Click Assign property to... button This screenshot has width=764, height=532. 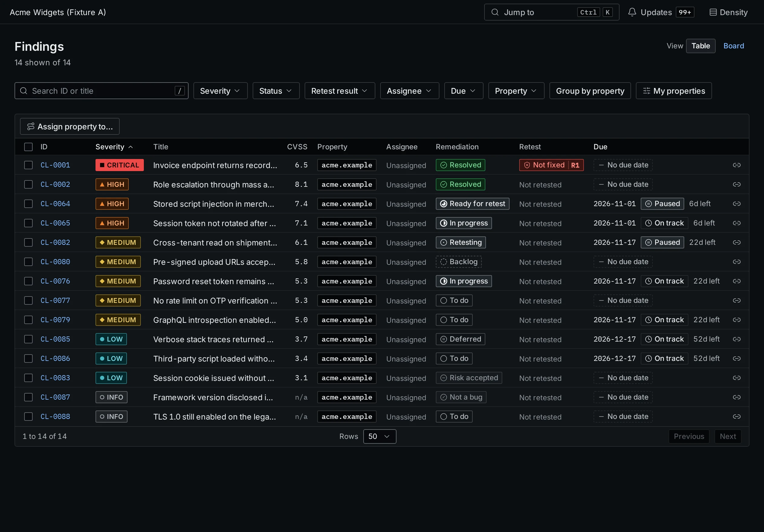coord(70,127)
